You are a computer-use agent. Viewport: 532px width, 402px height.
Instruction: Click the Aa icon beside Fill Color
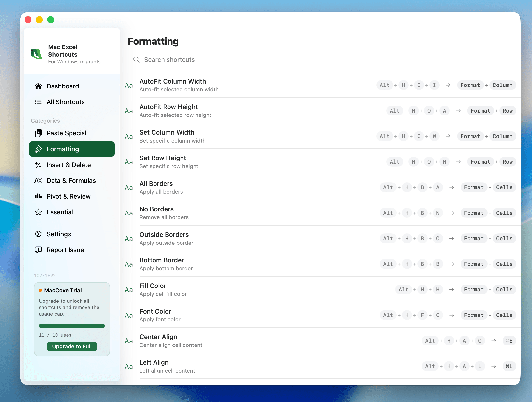point(129,290)
